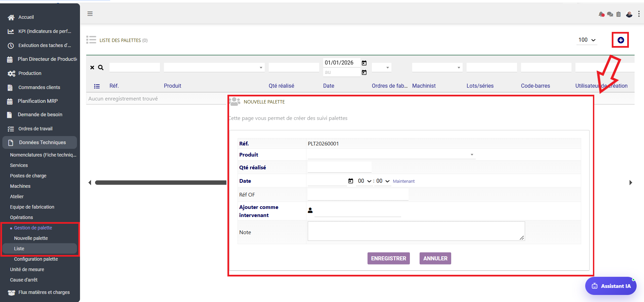
Task: Clear filters with the X icon
Action: click(92, 68)
